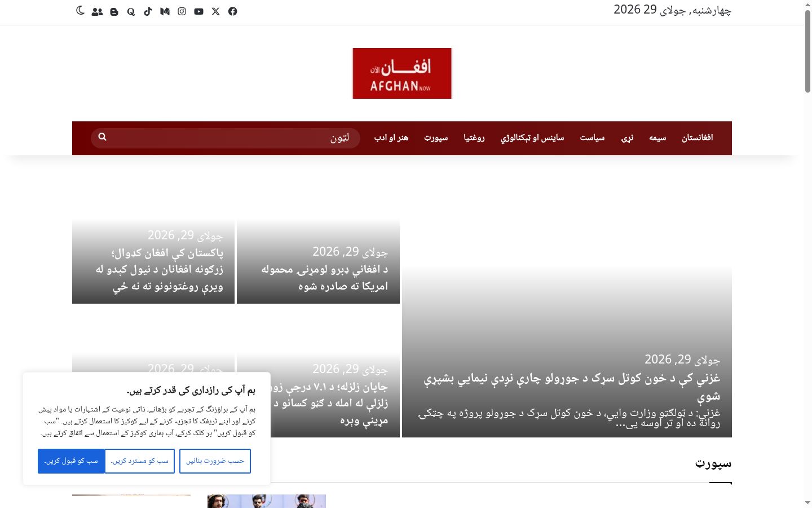Click حسب ضرورت بنائیں customize button

[215, 461]
